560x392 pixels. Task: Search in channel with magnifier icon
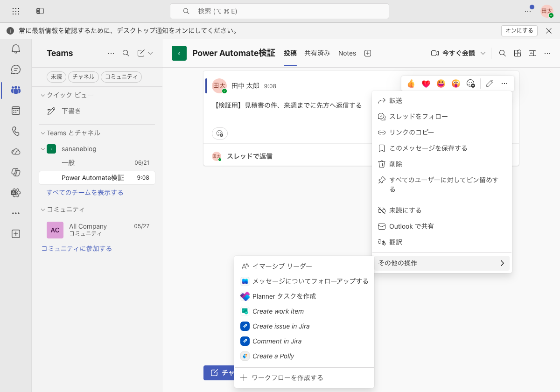tap(503, 53)
